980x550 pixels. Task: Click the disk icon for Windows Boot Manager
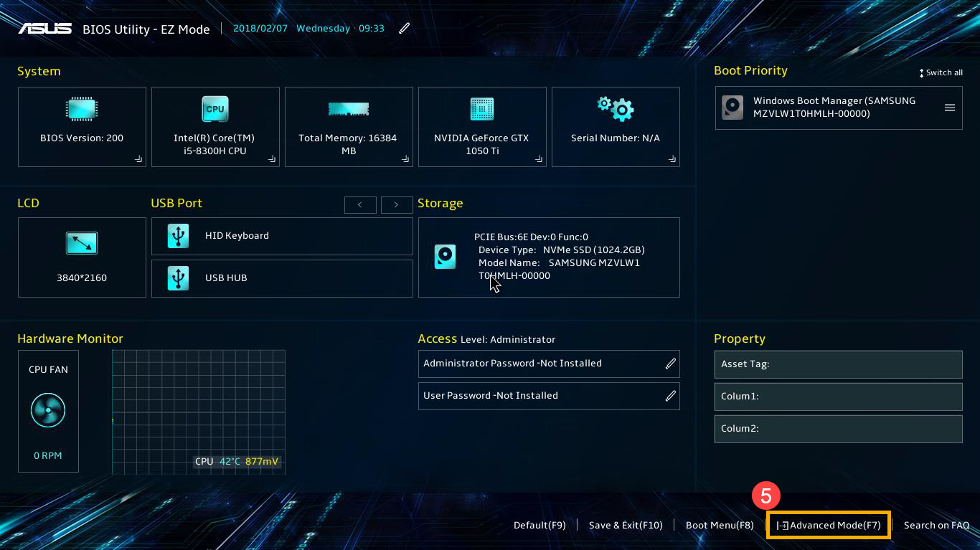tap(732, 108)
